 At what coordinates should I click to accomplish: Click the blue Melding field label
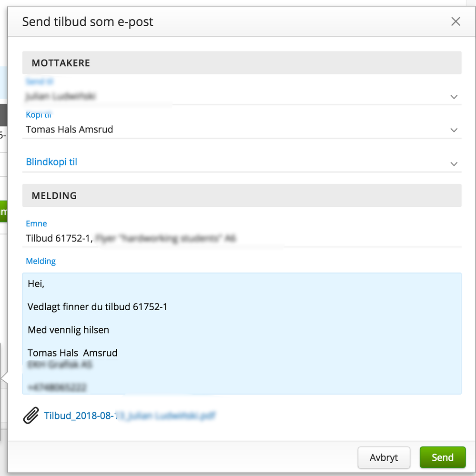[41, 261]
